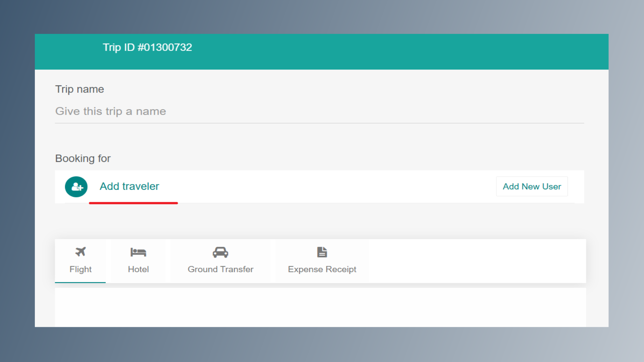This screenshot has height=362, width=644.
Task: Go to the Expense Receipt tab
Action: (x=322, y=269)
